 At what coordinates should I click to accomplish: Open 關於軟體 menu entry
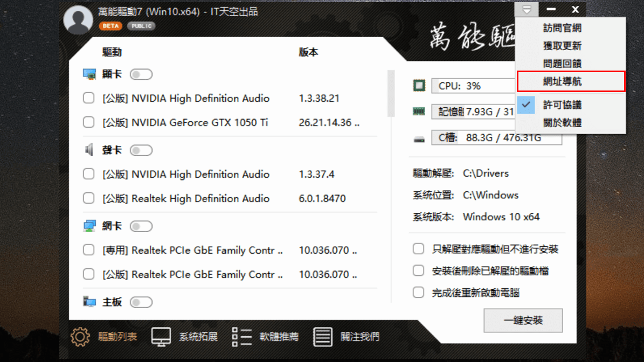562,122
